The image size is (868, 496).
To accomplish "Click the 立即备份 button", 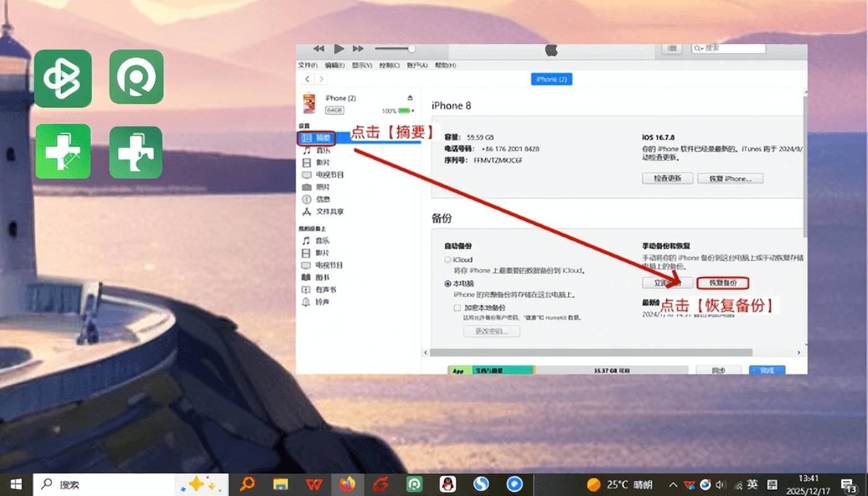I will 666,283.
